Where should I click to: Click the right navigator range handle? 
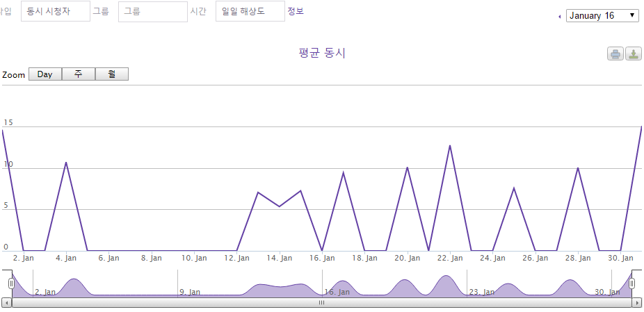point(632,284)
